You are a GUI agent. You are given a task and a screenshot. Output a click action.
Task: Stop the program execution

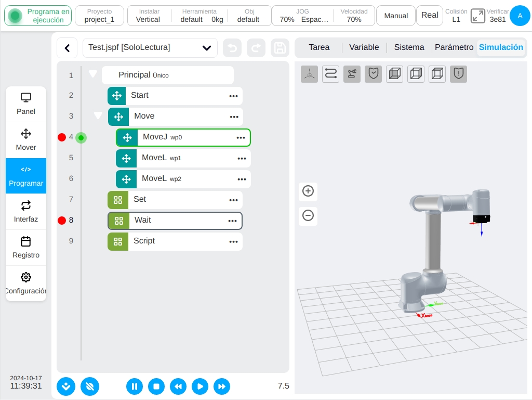pos(156,386)
